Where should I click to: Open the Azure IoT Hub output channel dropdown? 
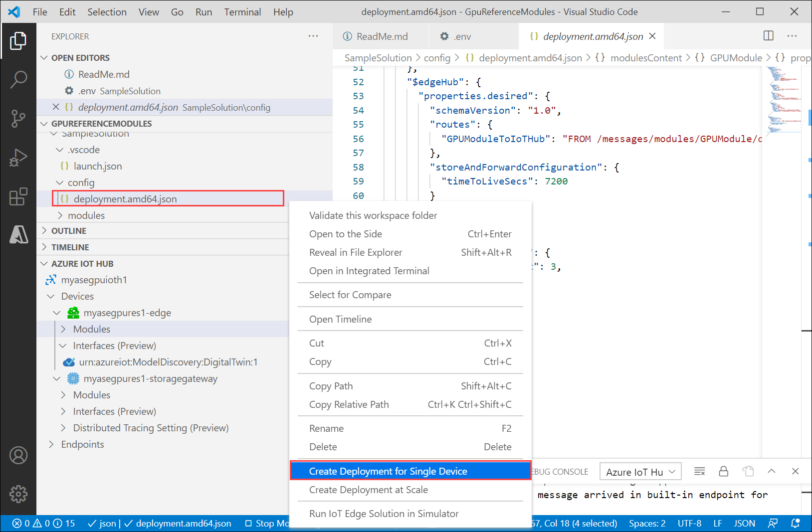click(x=640, y=472)
